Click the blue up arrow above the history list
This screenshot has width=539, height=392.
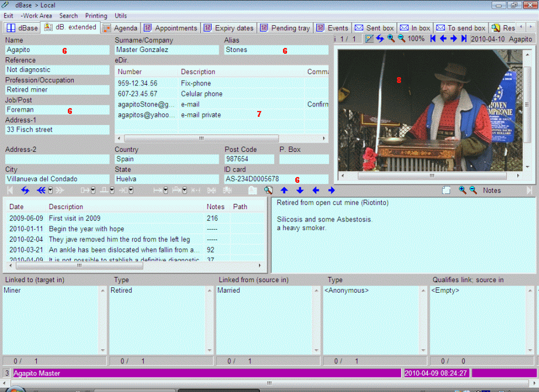click(x=284, y=190)
